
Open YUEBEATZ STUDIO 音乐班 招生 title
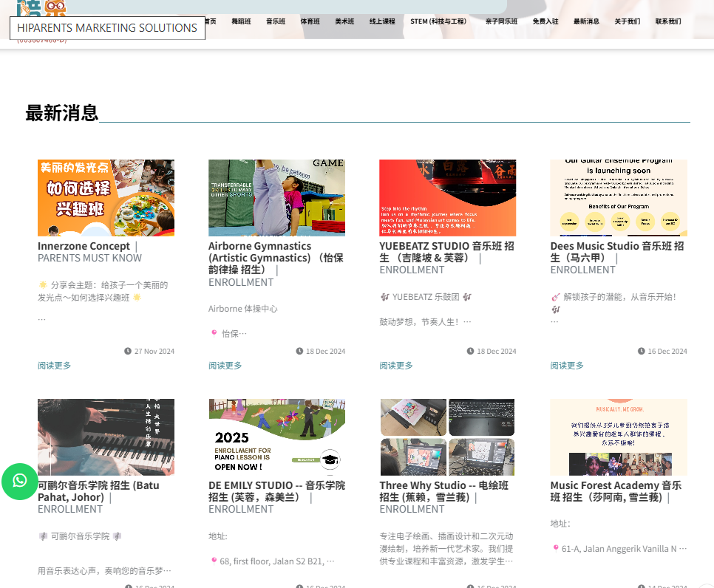click(x=446, y=252)
